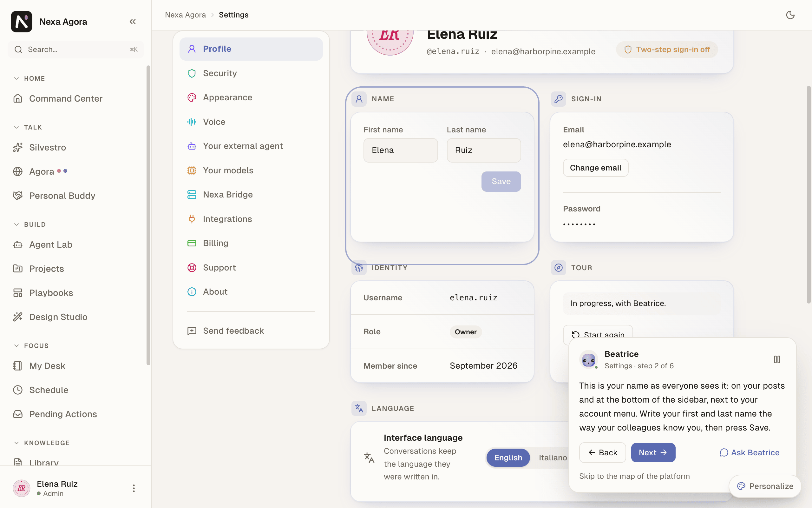Collapse the TALK section

click(28, 127)
